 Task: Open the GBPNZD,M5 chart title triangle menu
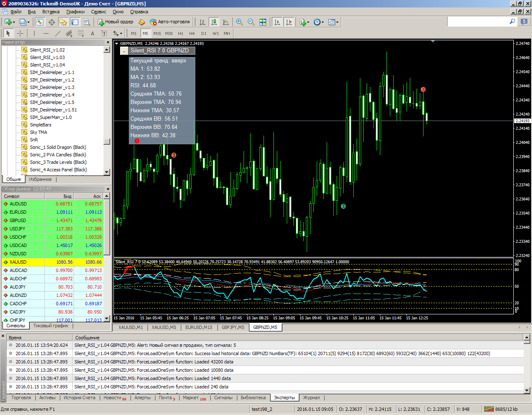coord(117,43)
